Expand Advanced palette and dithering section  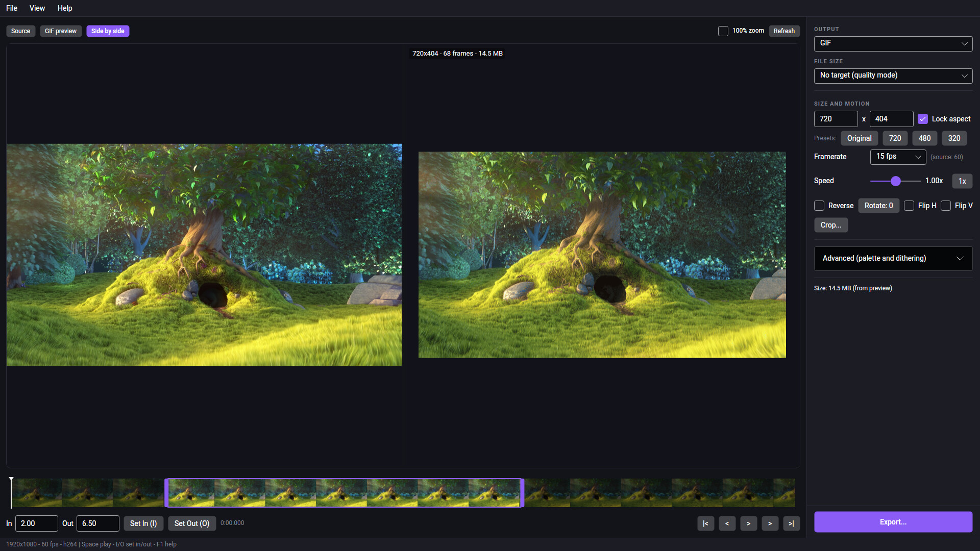pyautogui.click(x=893, y=259)
